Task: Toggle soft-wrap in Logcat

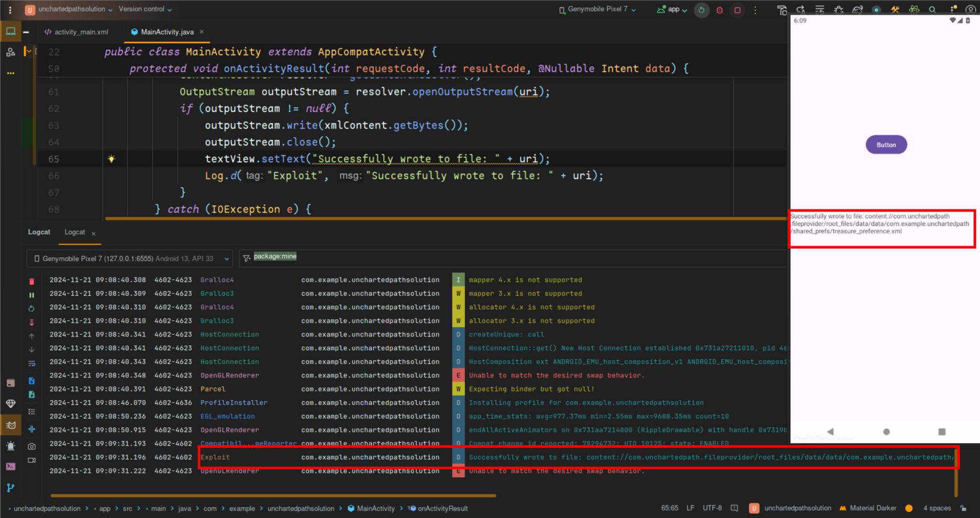Action: (x=31, y=363)
